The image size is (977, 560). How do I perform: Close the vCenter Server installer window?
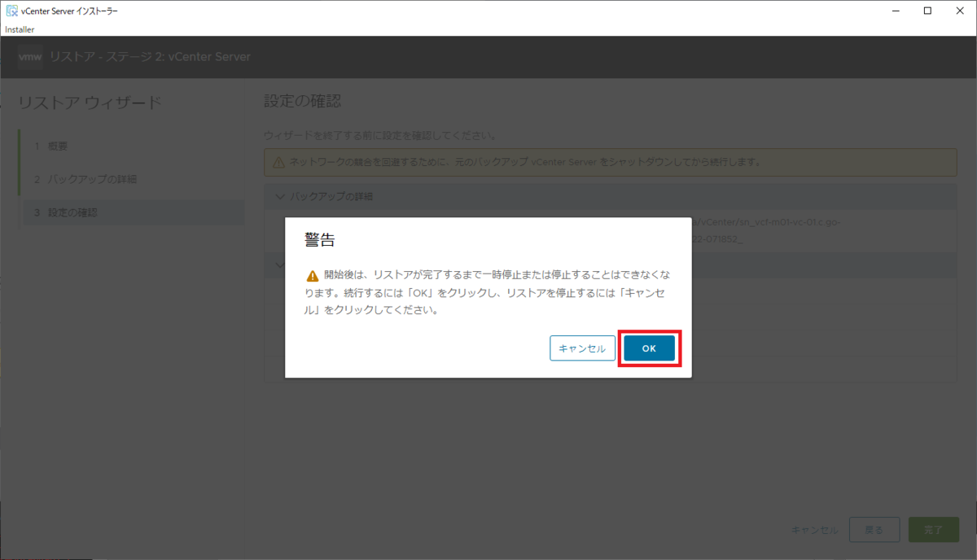960,11
